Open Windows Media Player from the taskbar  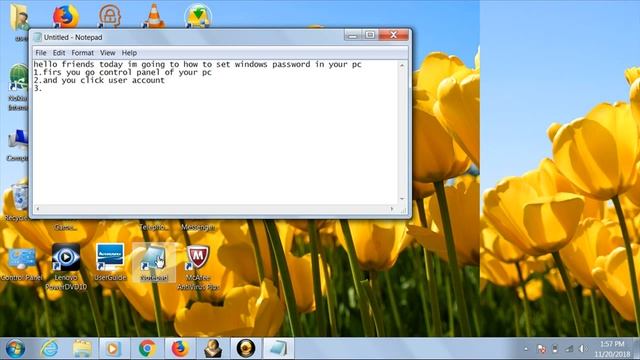coord(114,349)
